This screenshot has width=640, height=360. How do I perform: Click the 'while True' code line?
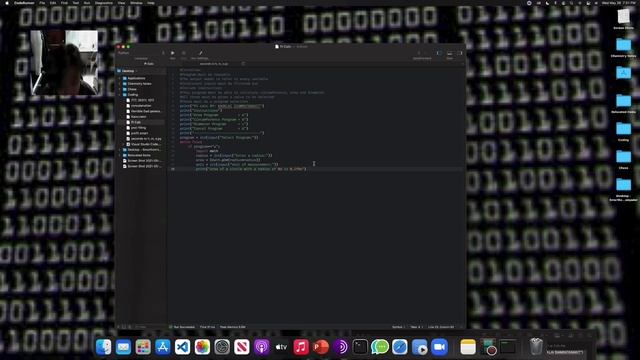tap(191, 142)
